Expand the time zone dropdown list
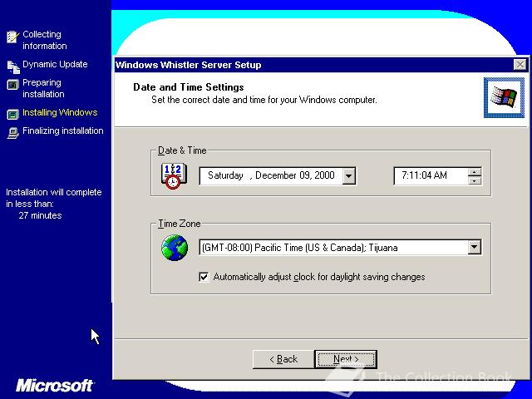Screen dimensions: 532x399 (x=474, y=248)
